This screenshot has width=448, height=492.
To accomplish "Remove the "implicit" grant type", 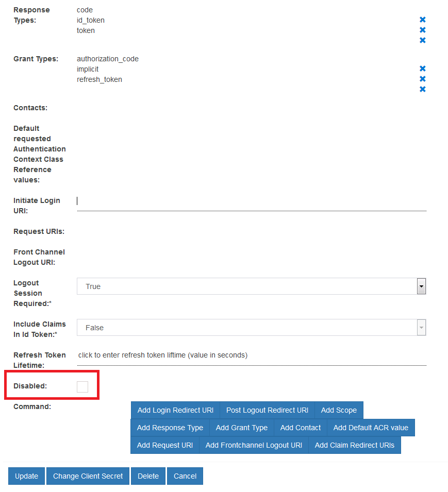I will coord(423,78).
